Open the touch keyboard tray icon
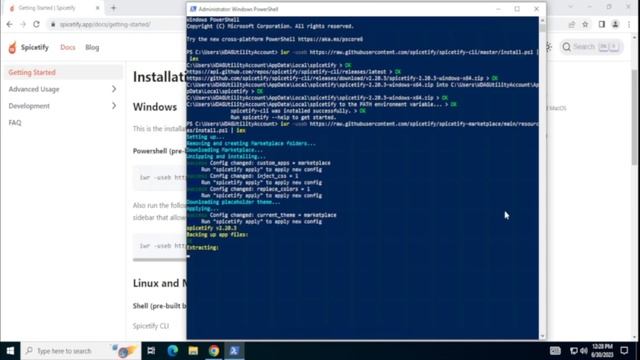Image resolution: width=640 pixels, height=360 pixels. [555, 351]
